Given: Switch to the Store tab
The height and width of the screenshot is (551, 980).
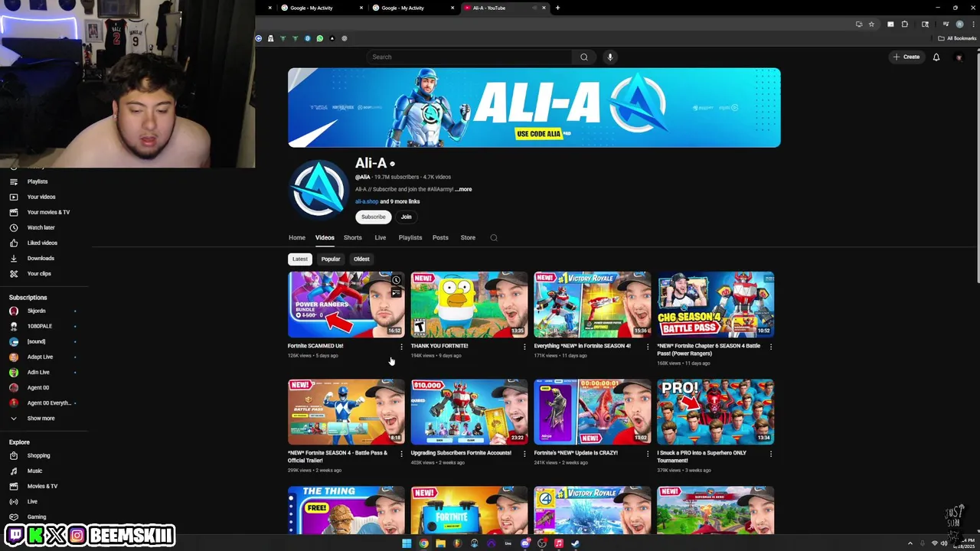Looking at the screenshot, I should point(468,237).
